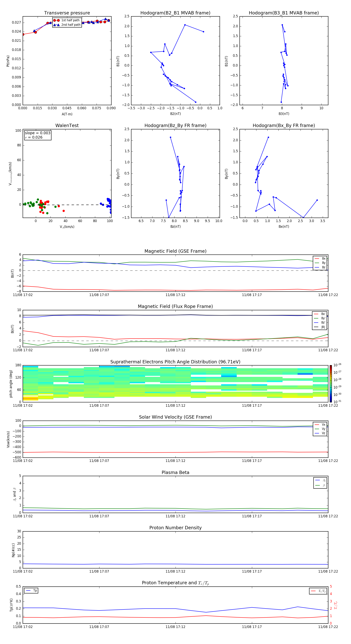This screenshot has width=351, height=644.
Task: Click '11/08 17:12' tick under Proton Temperature panel
Action: pyautogui.click(x=175, y=627)
